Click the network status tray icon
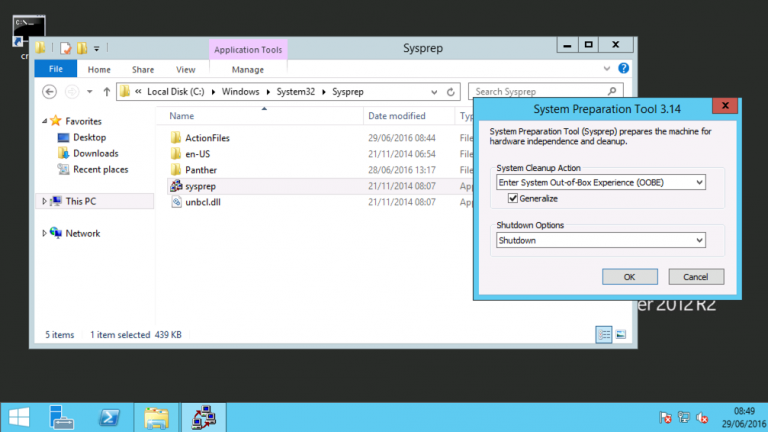 pyautogui.click(x=684, y=418)
